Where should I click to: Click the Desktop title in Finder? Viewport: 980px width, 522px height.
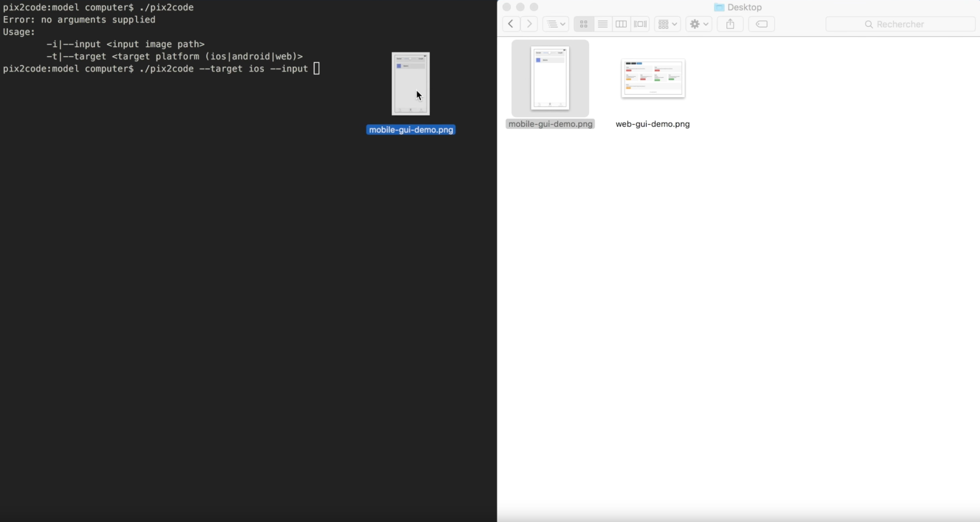(x=744, y=7)
